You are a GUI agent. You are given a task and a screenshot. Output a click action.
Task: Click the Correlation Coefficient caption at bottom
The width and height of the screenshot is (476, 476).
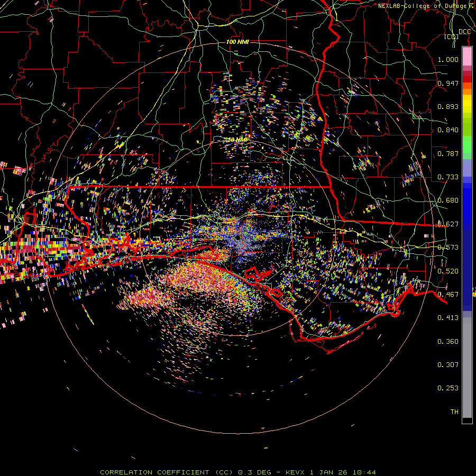(x=238, y=472)
